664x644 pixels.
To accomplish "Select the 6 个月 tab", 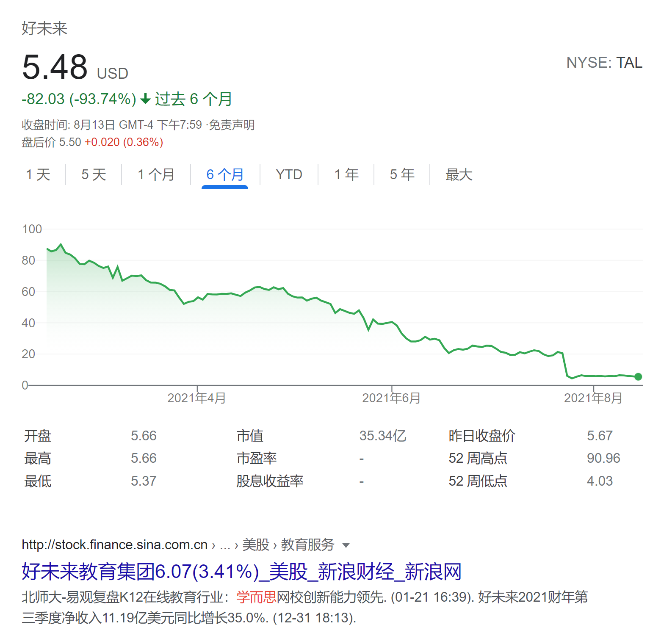I will 225,174.
